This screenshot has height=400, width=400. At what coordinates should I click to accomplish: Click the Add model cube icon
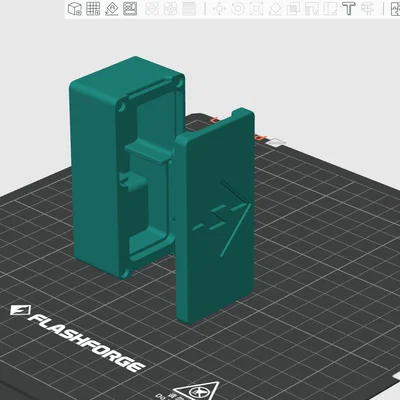pyautogui.click(x=75, y=9)
